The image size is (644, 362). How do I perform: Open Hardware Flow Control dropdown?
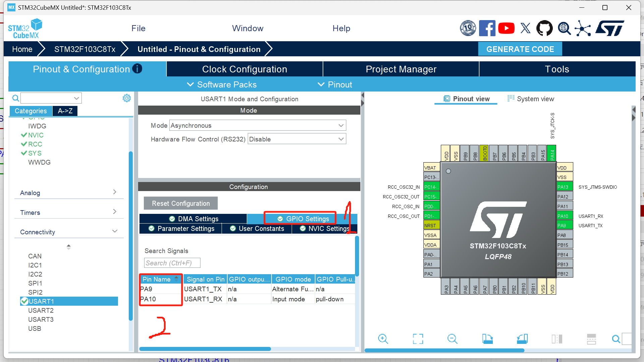point(297,139)
